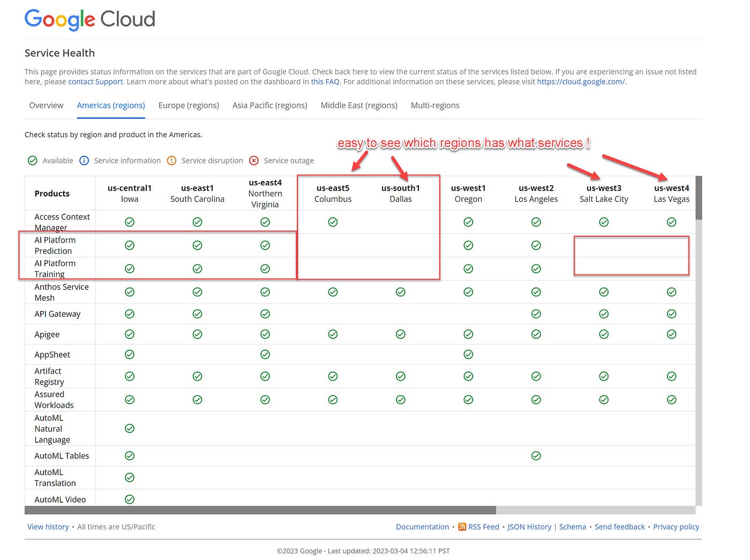Click the us-south1 Dallas column header
The image size is (750, 560).
[401, 193]
